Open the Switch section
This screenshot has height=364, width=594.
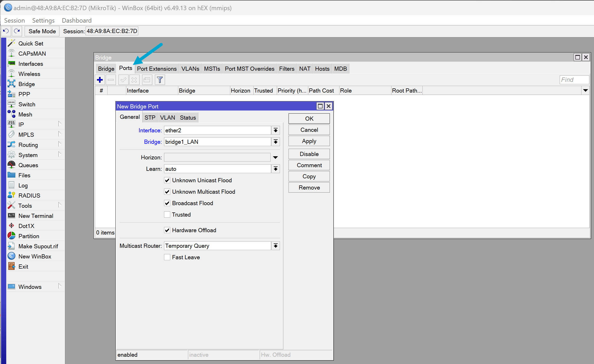pyautogui.click(x=27, y=104)
